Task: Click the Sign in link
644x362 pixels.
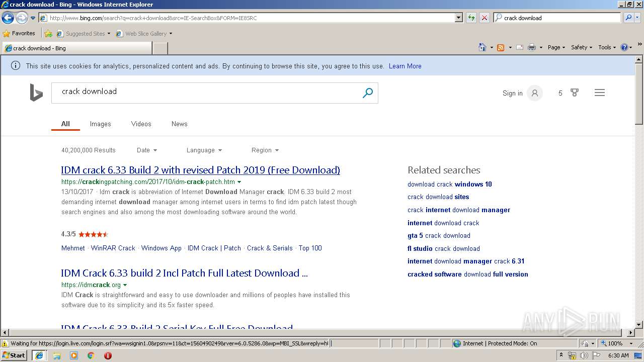Action: pos(512,93)
